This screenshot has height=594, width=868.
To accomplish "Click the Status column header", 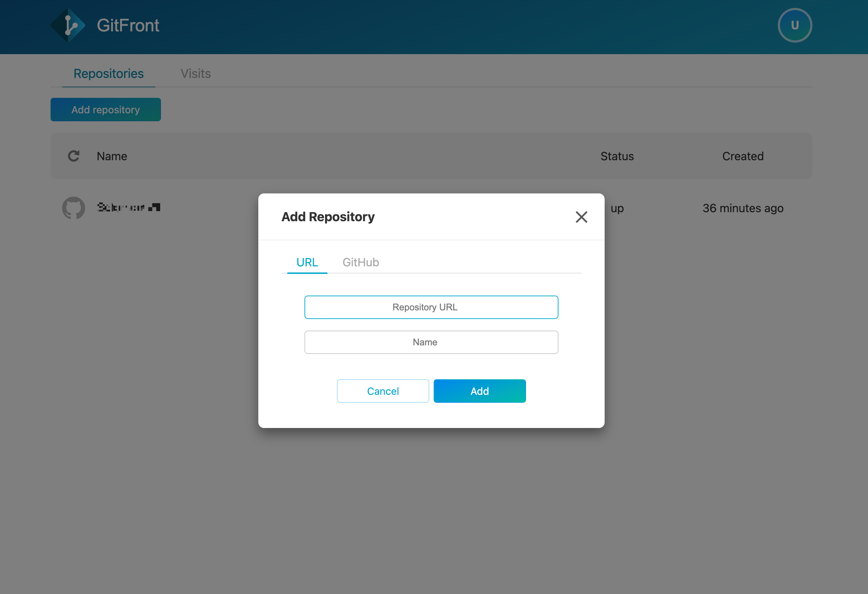I will (617, 156).
